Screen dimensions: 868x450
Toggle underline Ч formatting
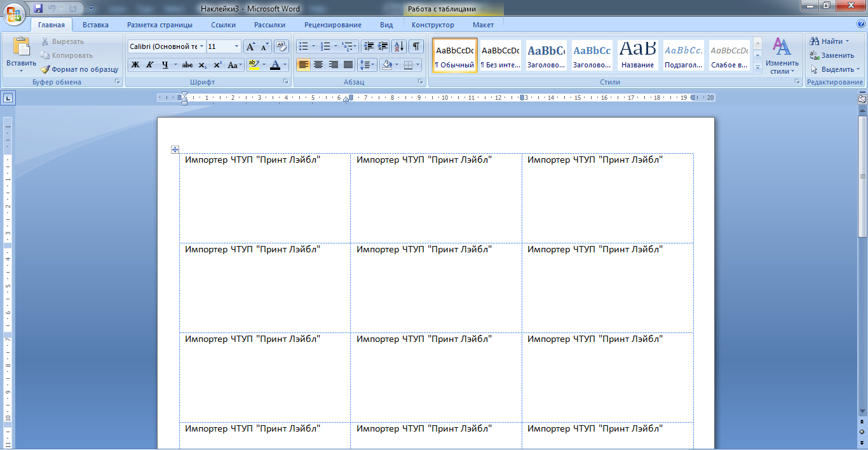pyautogui.click(x=165, y=65)
